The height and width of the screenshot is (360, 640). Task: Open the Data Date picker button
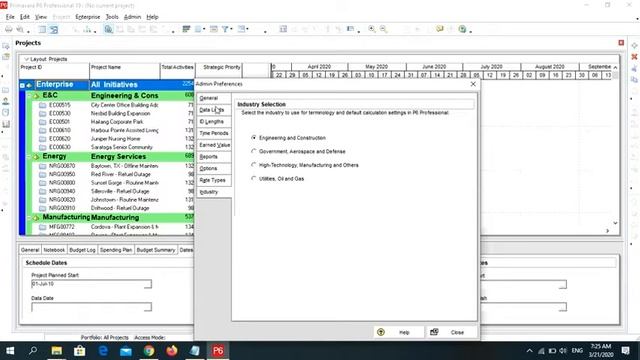pyautogui.click(x=148, y=307)
